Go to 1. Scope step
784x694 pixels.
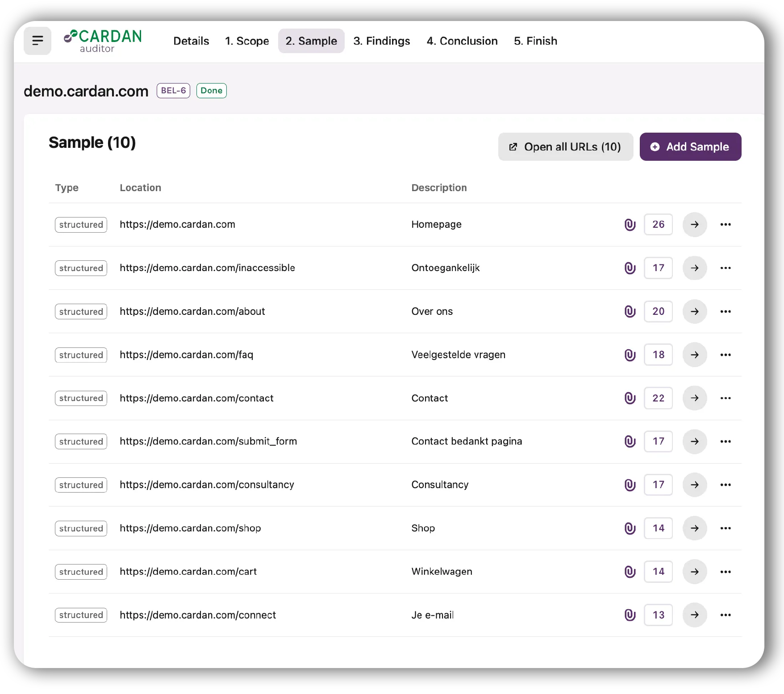(247, 41)
